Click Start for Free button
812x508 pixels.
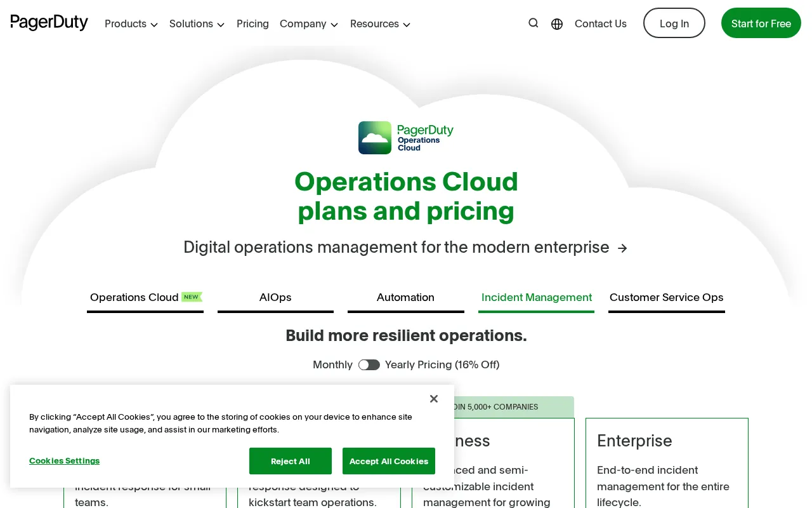pos(761,23)
